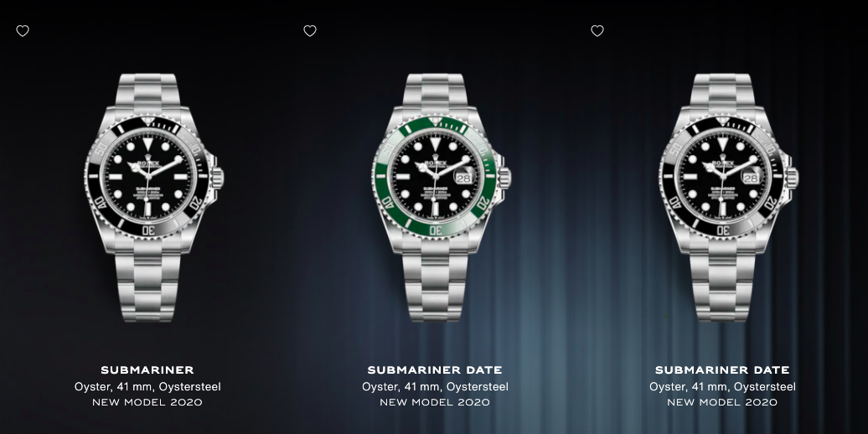Screen dimensions: 868x434
Task: Toggle heart on black-bezel Submariner Date
Action: coord(597,31)
